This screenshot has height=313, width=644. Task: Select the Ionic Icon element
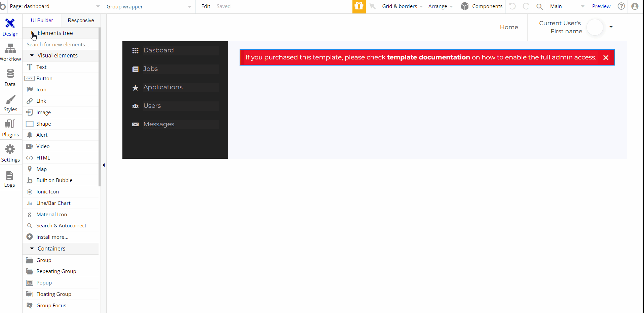click(x=61, y=192)
